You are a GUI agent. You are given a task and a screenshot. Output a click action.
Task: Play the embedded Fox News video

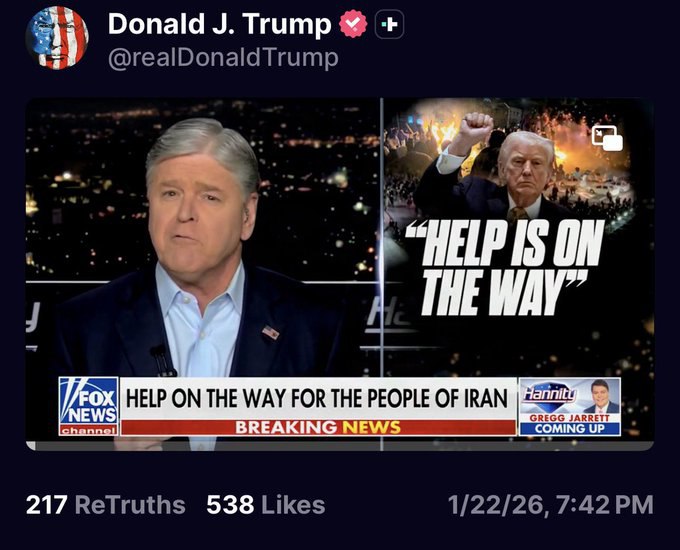(x=340, y=275)
